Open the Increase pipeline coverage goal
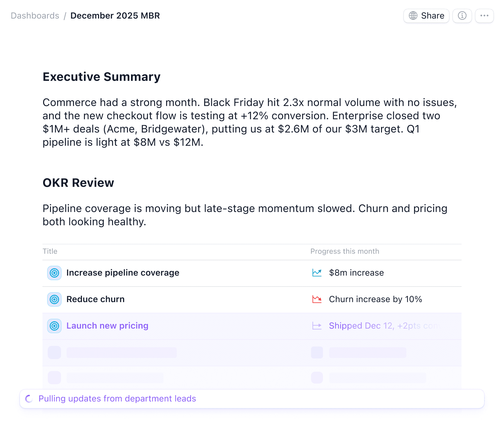Viewport: 504px width, 424px height. pos(123,273)
